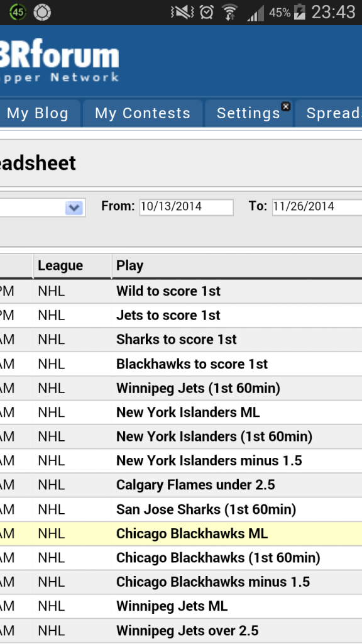Tap the battery charging icon

[300, 13]
